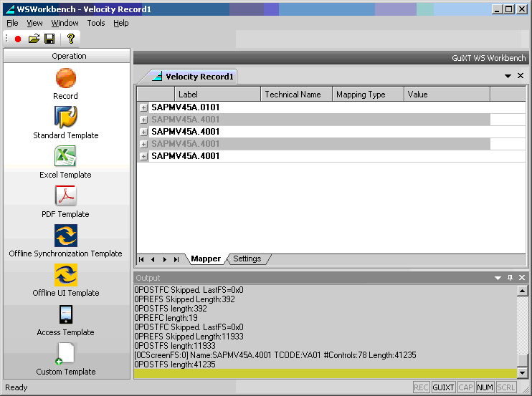Select the Offline UI Template icon

66,275
